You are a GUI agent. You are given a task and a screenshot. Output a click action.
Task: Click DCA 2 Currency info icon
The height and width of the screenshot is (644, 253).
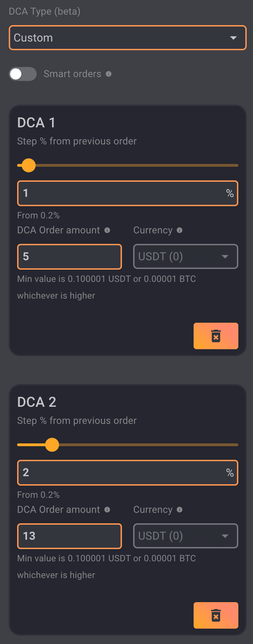(180, 510)
